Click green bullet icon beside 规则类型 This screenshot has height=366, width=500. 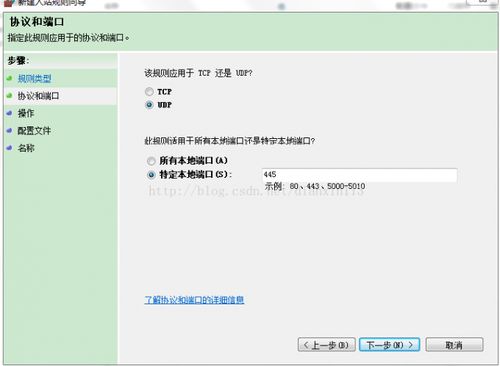[x=9, y=78]
